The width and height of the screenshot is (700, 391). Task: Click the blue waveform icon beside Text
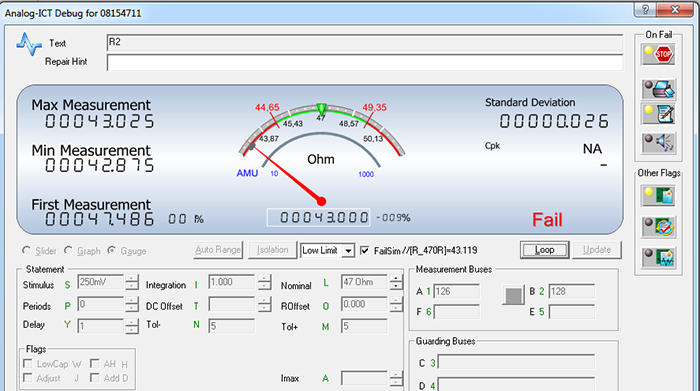[29, 44]
